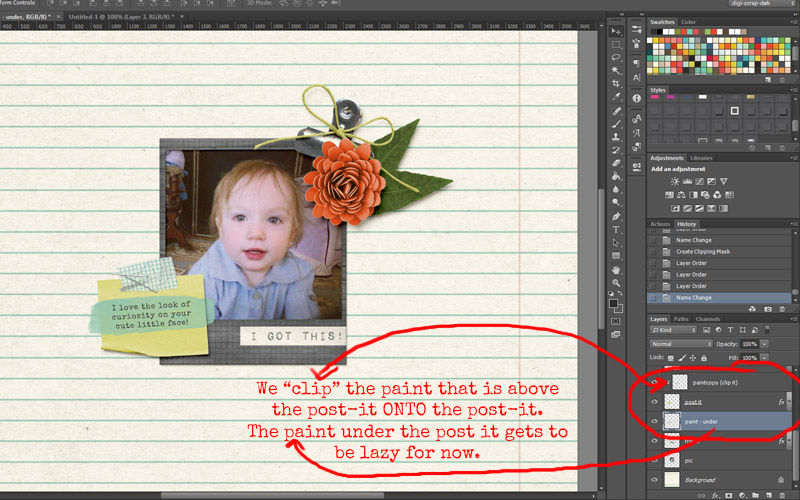Click the foreground color swatch
Viewport: 800px width, 500px height.
(x=614, y=304)
